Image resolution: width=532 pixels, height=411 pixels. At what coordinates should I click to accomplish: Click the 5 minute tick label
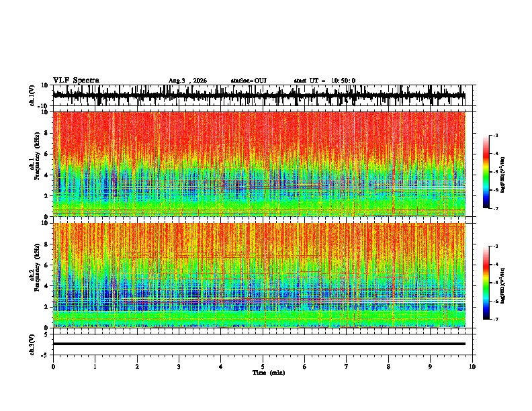[263, 367]
